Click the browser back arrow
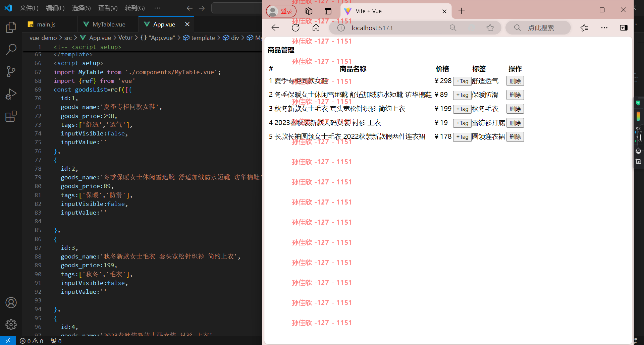 pyautogui.click(x=275, y=28)
